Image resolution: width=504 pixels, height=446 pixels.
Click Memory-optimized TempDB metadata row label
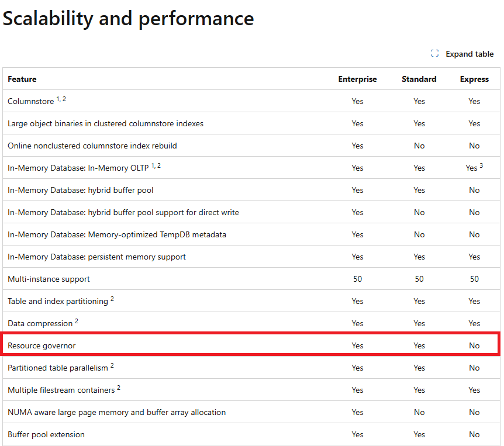click(117, 234)
